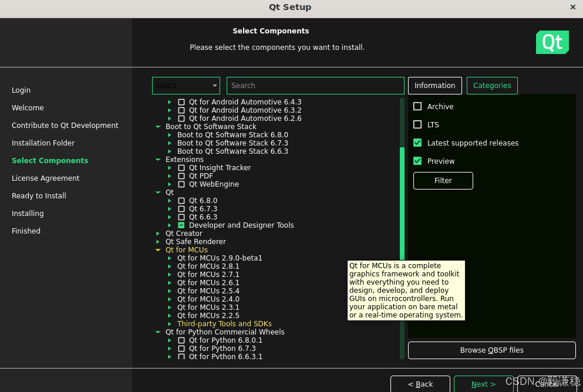Select Qt for MCUs 2.7.1 row
The width and height of the screenshot is (583, 392).
tap(208, 274)
